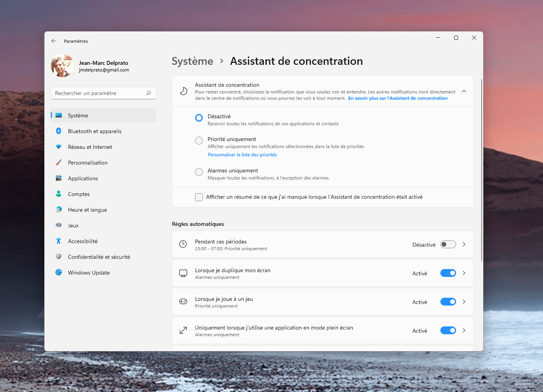Check the Afficher un résumé checkbox
This screenshot has height=392, width=543.
pos(199,197)
